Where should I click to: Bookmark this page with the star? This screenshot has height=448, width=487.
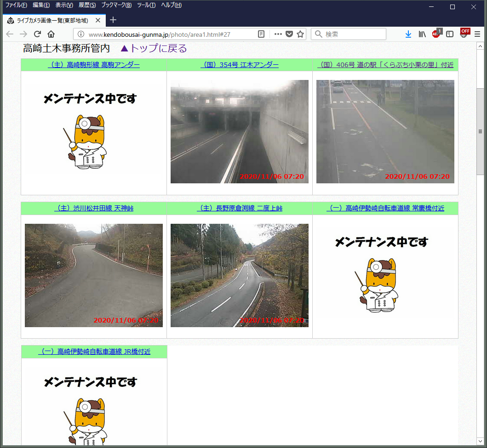pos(300,34)
